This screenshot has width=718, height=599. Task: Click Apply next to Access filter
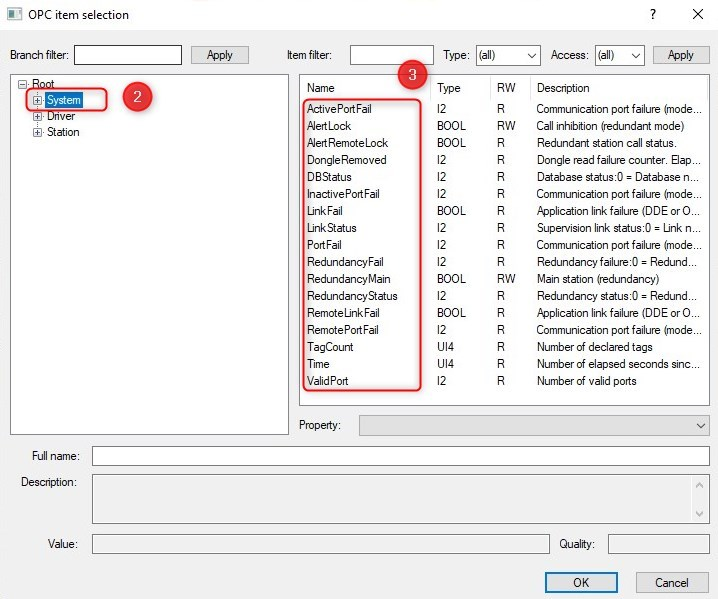coord(680,55)
